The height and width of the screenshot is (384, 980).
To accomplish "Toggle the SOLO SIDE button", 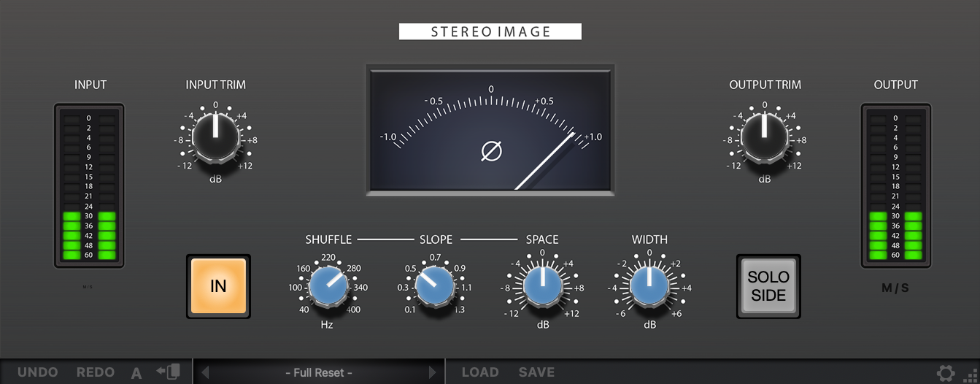I will tap(768, 286).
